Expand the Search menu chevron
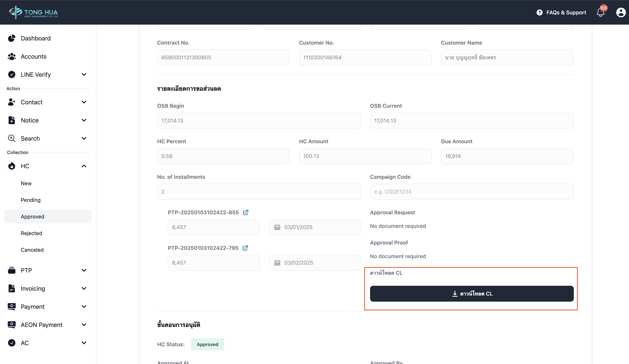 (84, 138)
